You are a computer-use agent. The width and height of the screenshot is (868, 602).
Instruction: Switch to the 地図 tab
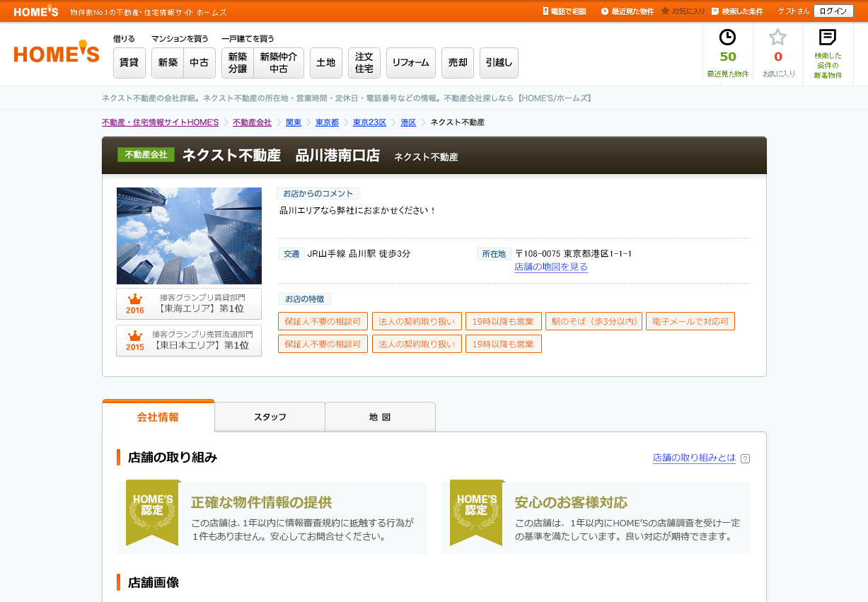tap(380, 417)
